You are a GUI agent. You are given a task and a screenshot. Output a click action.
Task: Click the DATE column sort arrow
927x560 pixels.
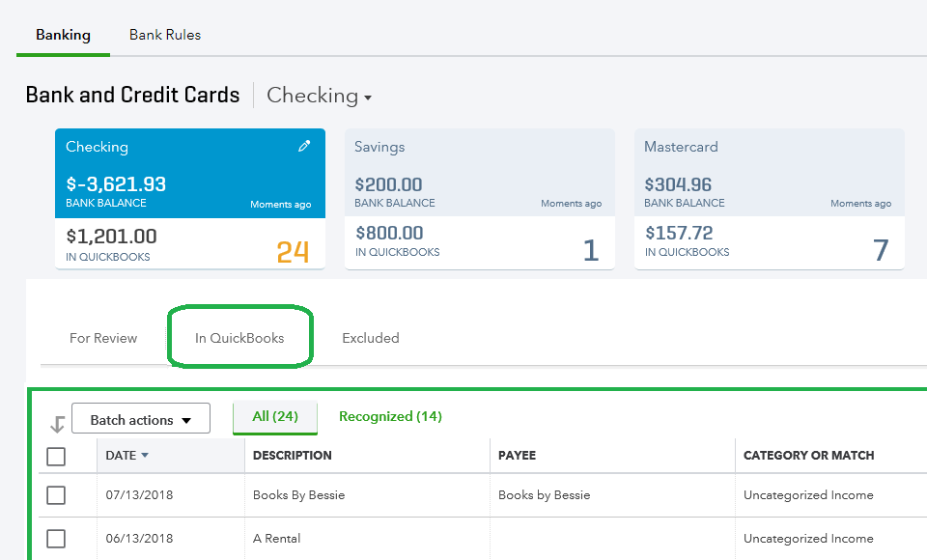[x=145, y=455]
